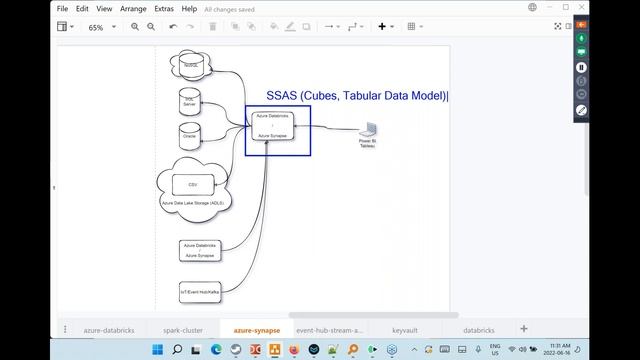Open the 65% zoom level dropdown
The height and width of the screenshot is (360, 640).
pos(102,27)
